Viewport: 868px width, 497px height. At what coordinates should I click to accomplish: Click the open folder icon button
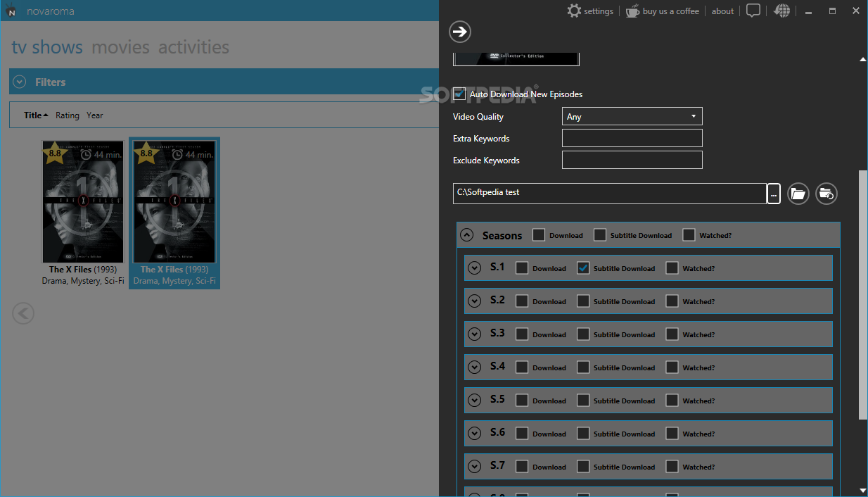[798, 194]
